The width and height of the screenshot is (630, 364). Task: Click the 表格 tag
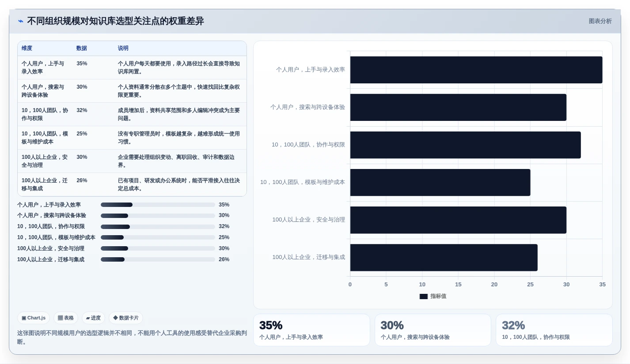tap(66, 318)
